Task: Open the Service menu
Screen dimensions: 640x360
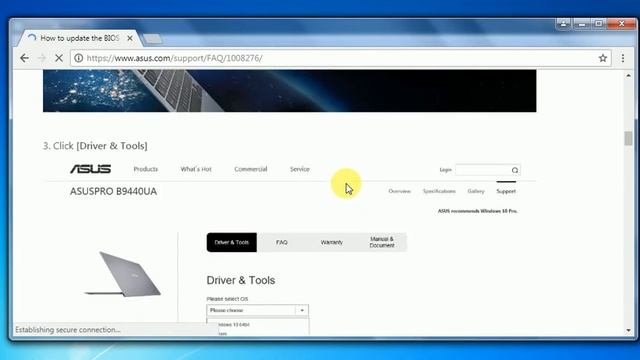Action: pos(300,169)
